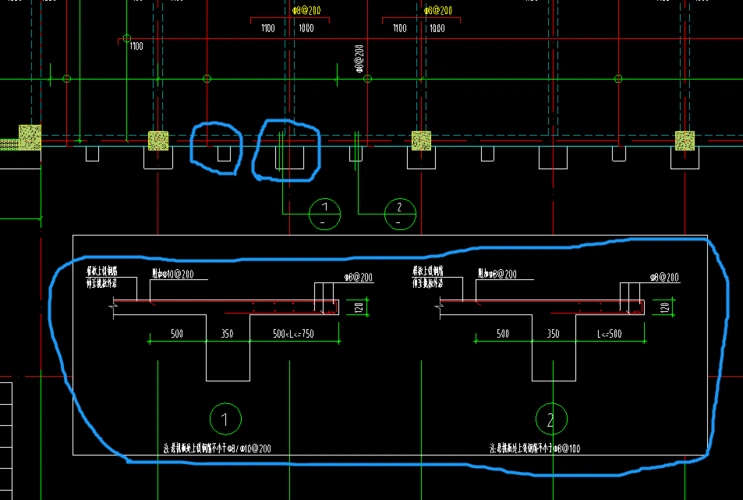Click the 120 thickness dimension in detail 2
The width and height of the screenshot is (743, 500).
tap(664, 308)
